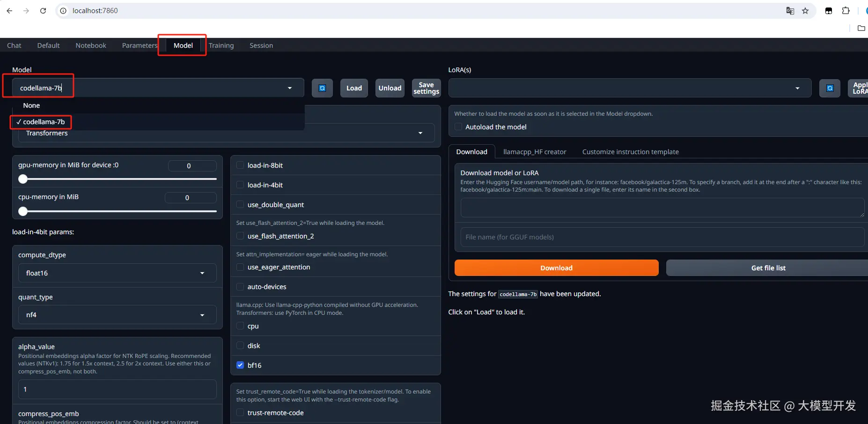Select the Download sub-tab
The width and height of the screenshot is (868, 424).
pyautogui.click(x=472, y=152)
